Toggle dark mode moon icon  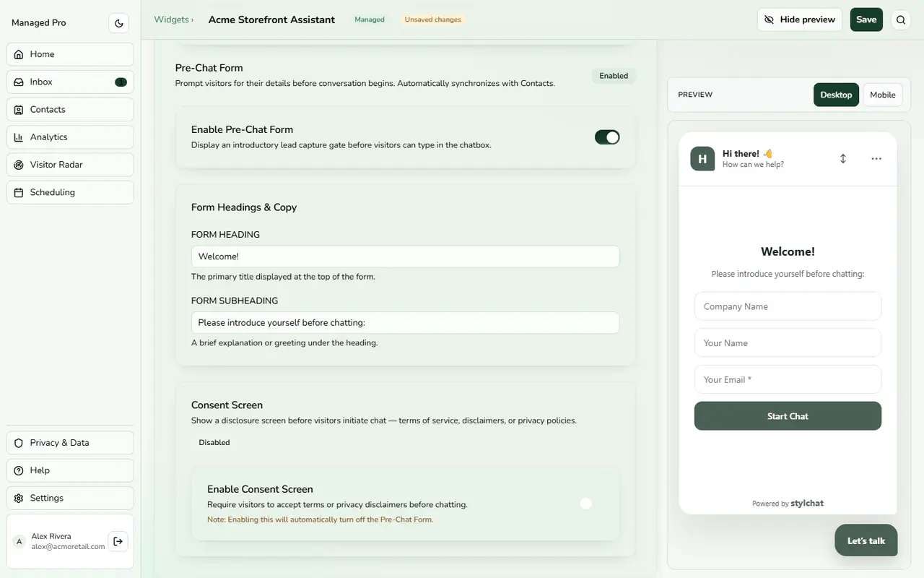click(x=119, y=23)
